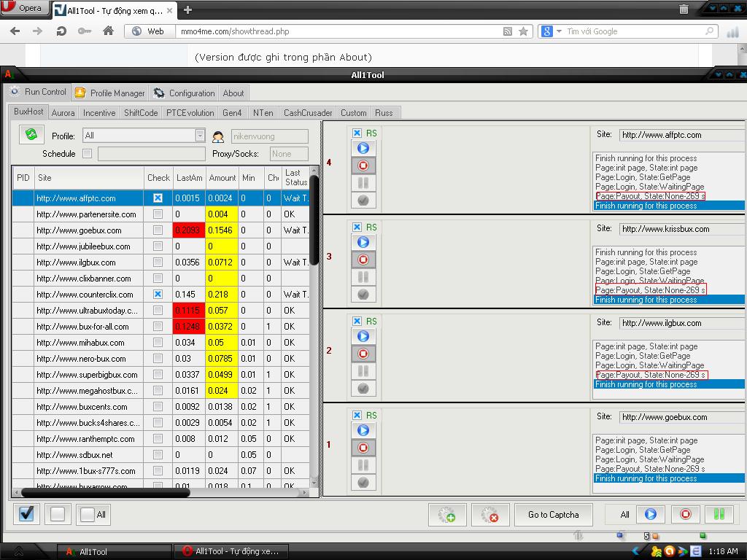
Task: Click the check mark icon of process 1
Action: 363,483
